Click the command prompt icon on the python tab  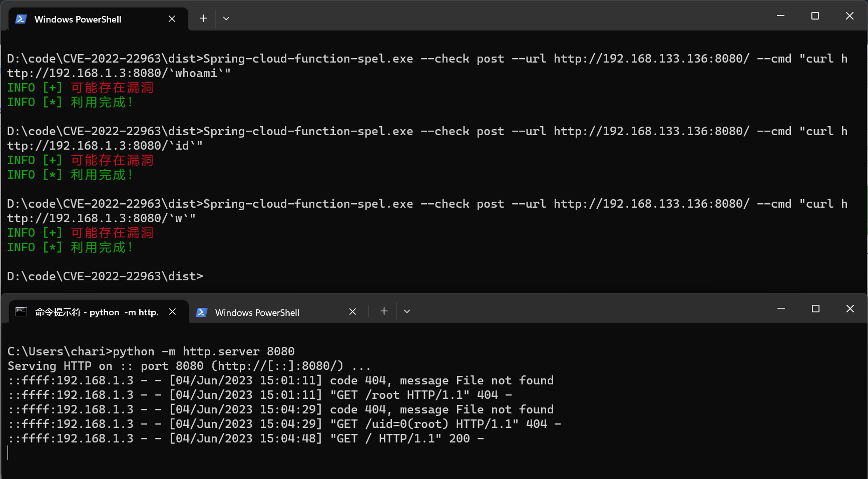[21, 312]
